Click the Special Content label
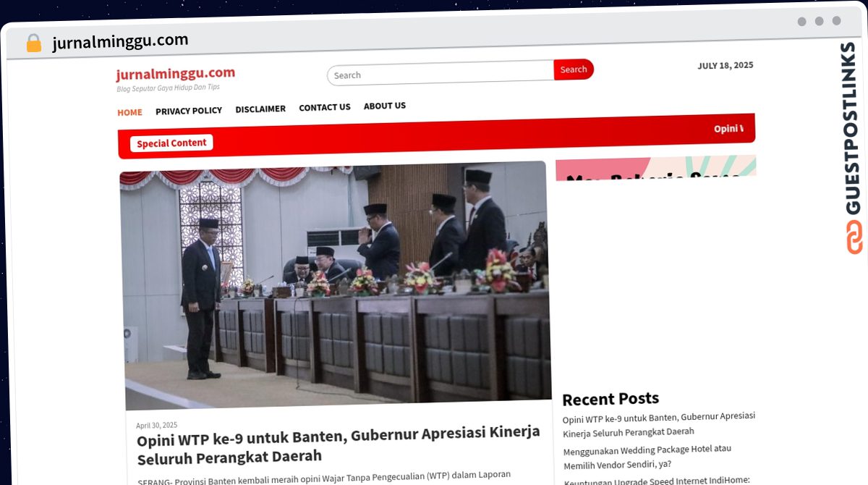868x485 pixels. tap(171, 143)
